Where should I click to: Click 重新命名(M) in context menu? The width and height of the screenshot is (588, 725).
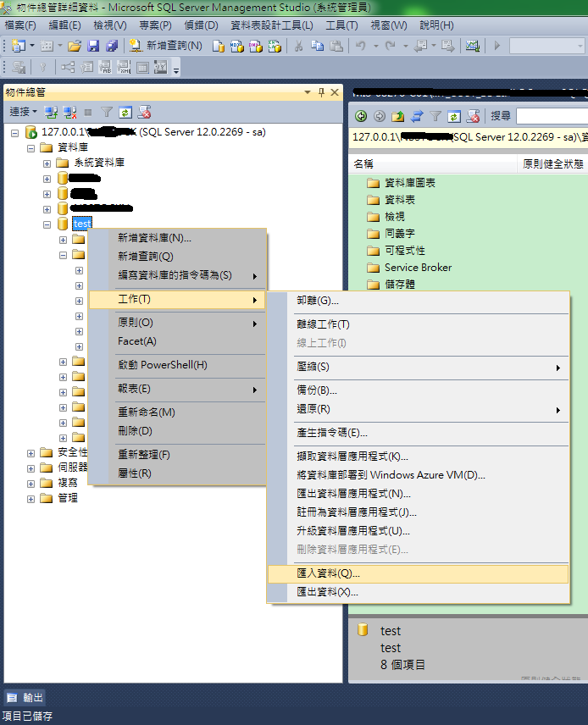click(177, 412)
